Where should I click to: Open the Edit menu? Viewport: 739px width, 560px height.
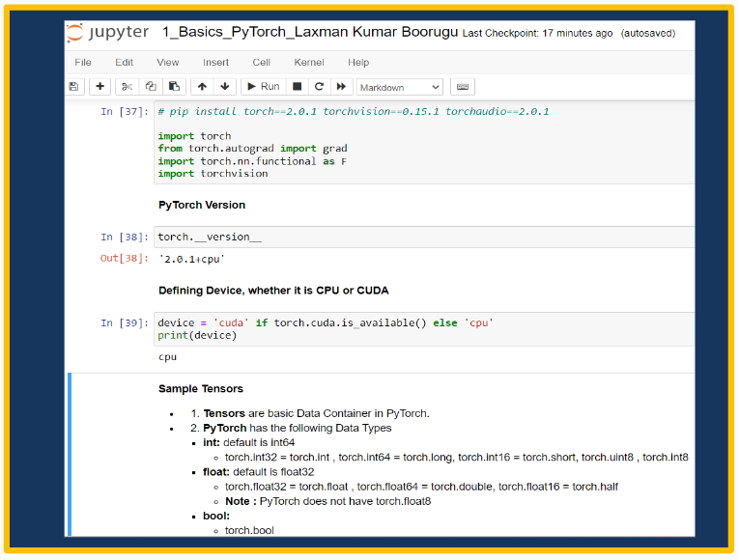pyautogui.click(x=124, y=62)
